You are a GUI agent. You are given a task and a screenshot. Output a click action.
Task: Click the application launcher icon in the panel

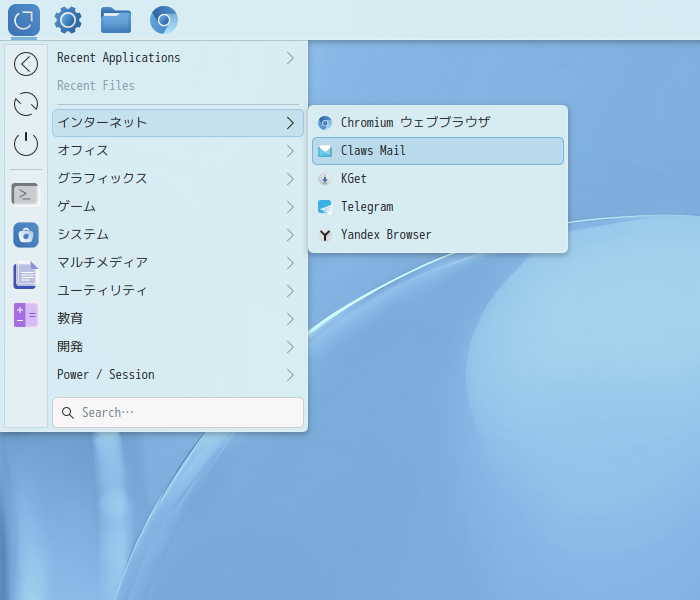[x=23, y=19]
